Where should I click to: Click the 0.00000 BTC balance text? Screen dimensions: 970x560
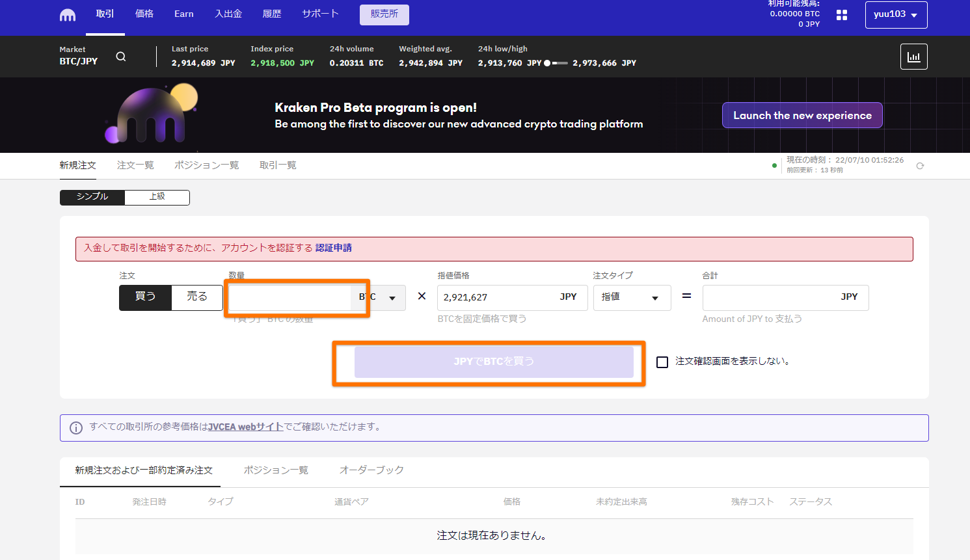[795, 14]
